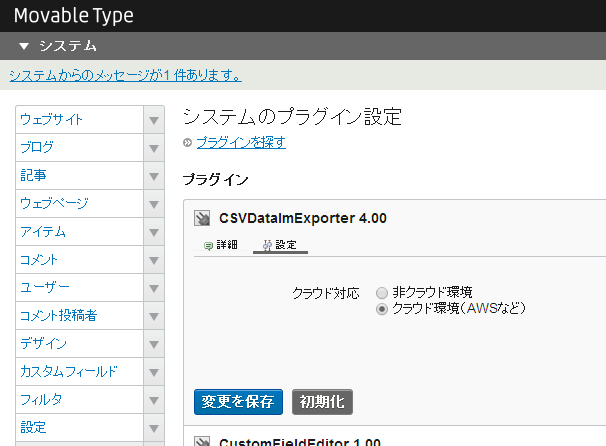Open the コメント投稿者 sidebar menu
Image resolution: width=606 pixels, height=446 pixels.
pyautogui.click(x=80, y=316)
